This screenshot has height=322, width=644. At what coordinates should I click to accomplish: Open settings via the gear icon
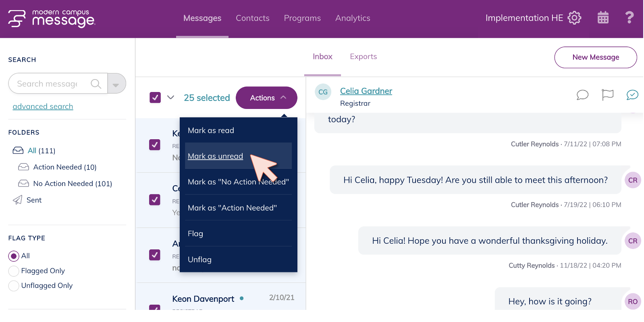tap(574, 18)
